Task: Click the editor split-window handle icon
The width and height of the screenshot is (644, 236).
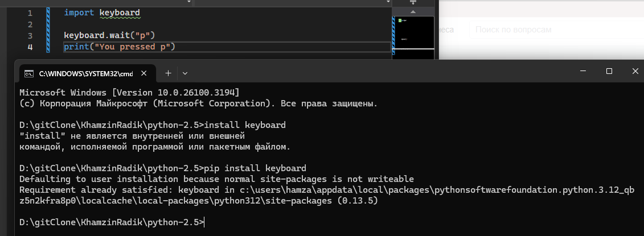Action: pyautogui.click(x=413, y=2)
